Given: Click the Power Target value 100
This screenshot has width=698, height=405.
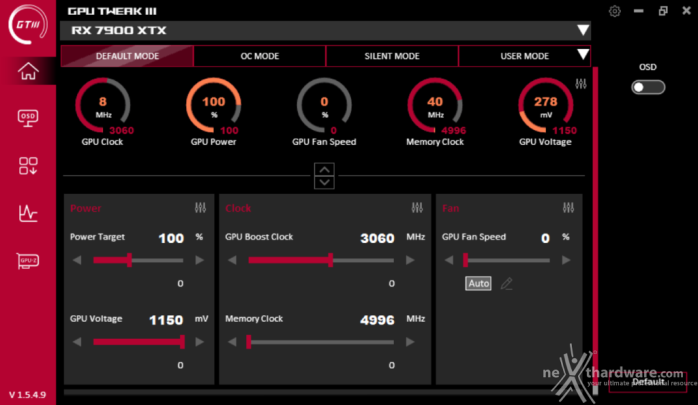Looking at the screenshot, I should pyautogui.click(x=171, y=238).
